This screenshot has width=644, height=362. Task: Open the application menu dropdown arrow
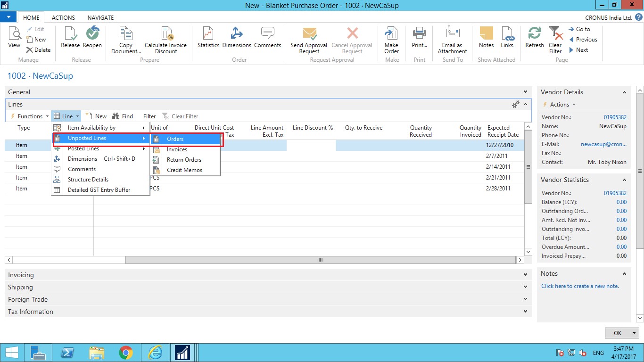tap(8, 17)
